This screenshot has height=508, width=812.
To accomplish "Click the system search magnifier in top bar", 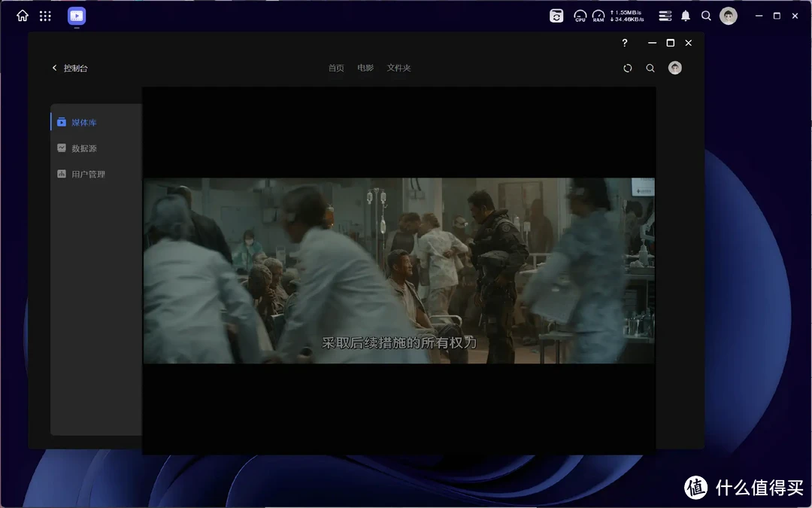I will 706,16.
